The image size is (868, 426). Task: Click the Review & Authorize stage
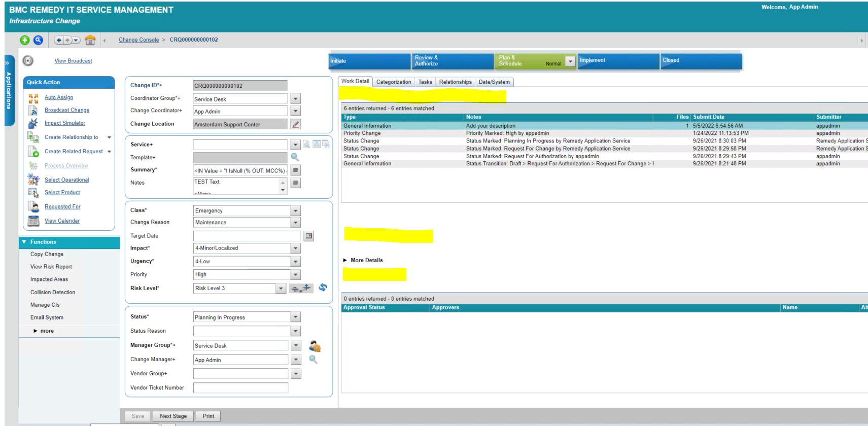click(453, 61)
